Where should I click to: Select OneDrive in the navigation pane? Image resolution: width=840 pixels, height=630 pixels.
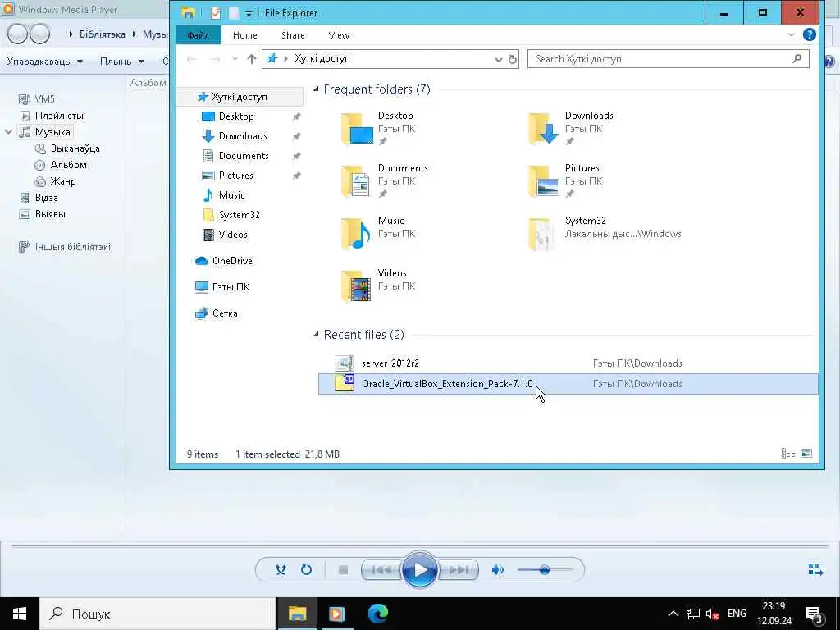tap(232, 261)
